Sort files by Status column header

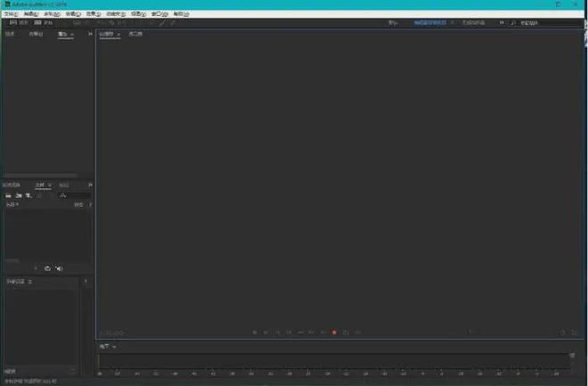tap(78, 205)
